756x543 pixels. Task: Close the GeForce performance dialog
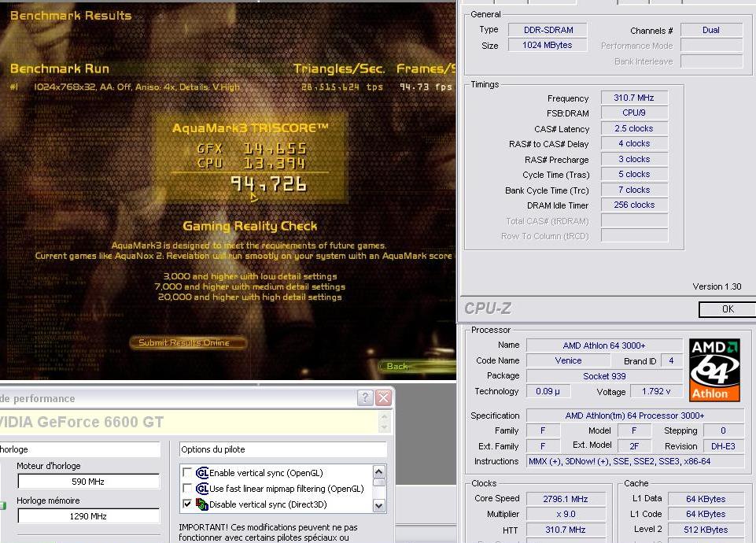384,398
